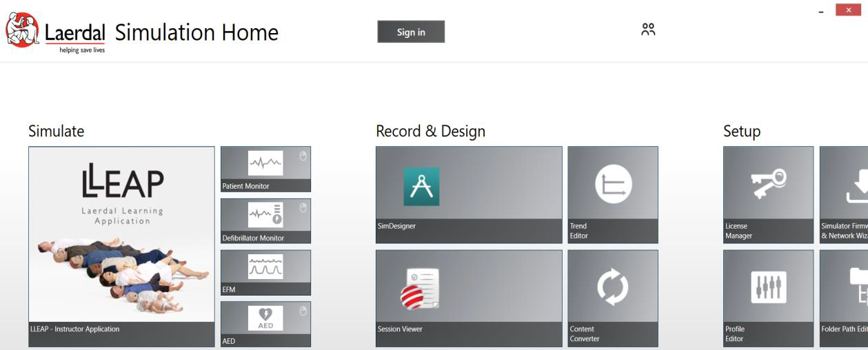This screenshot has width=868, height=350.
Task: Click the mouse indicator on Patient Monitor tile
Action: point(303,156)
